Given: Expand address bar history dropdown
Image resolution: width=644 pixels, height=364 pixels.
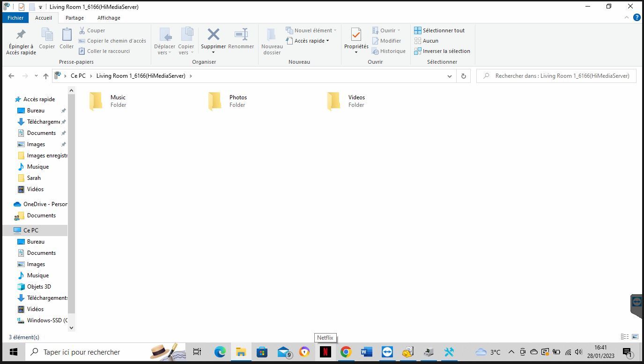Looking at the screenshot, I should click(x=450, y=76).
